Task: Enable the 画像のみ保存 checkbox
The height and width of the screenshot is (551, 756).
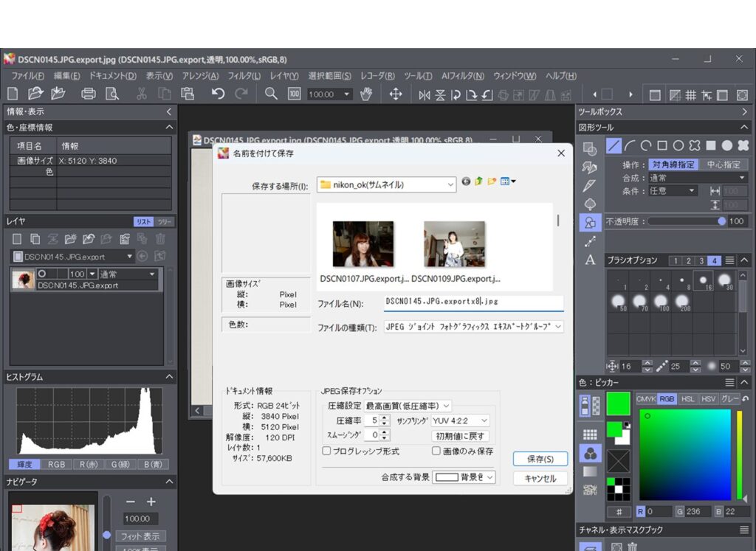Action: click(434, 451)
